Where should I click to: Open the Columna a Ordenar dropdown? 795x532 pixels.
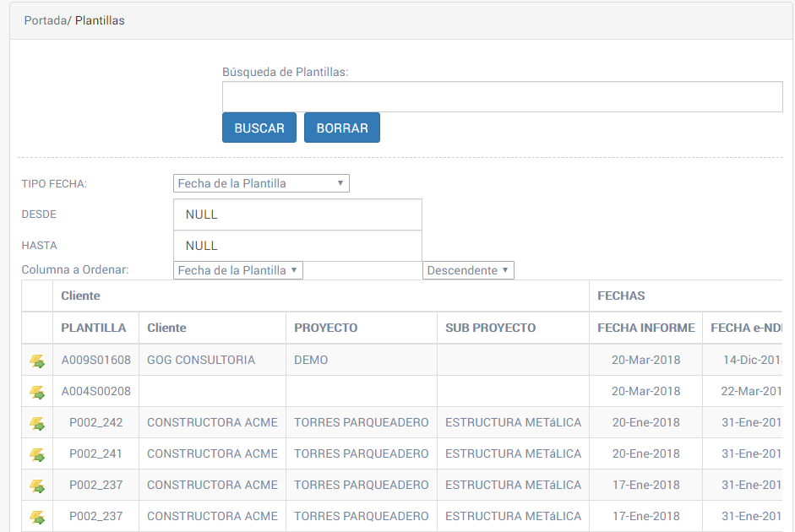coord(237,270)
